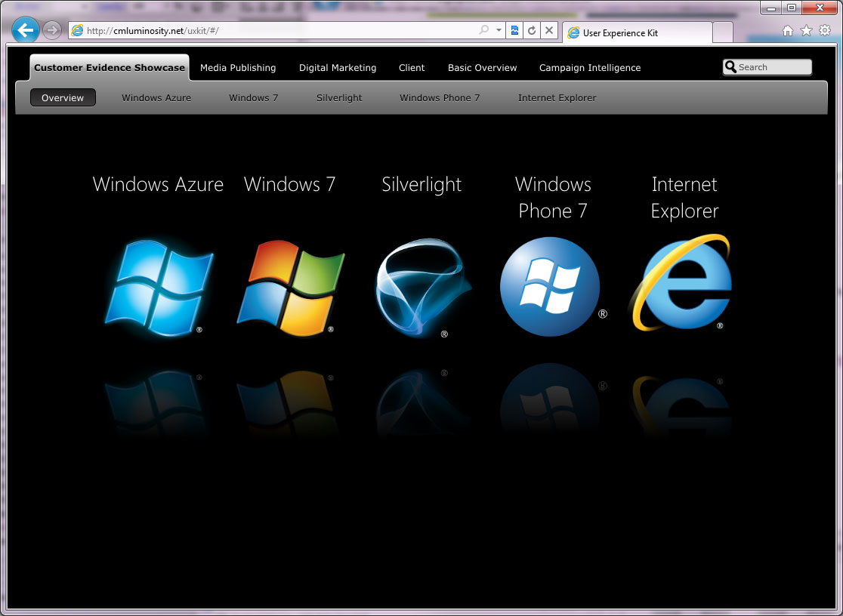Select the Overview sub-navigation button
The image size is (843, 616).
pyautogui.click(x=63, y=98)
